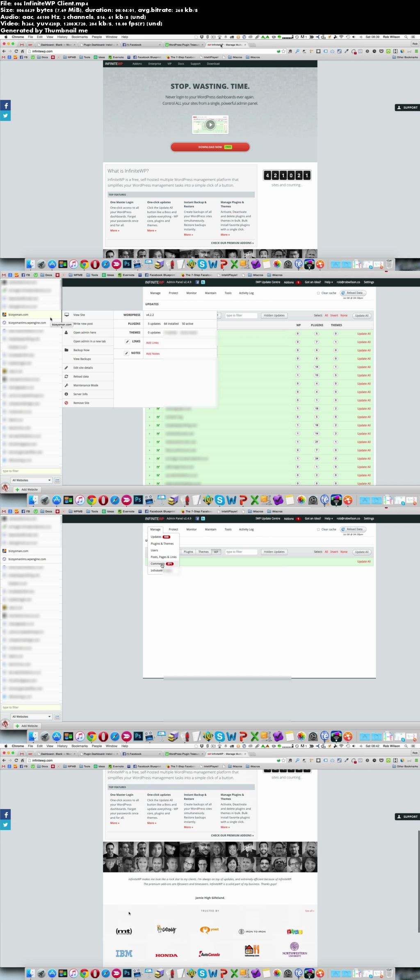
Task: Click the Add Links link
Action: 152,343
